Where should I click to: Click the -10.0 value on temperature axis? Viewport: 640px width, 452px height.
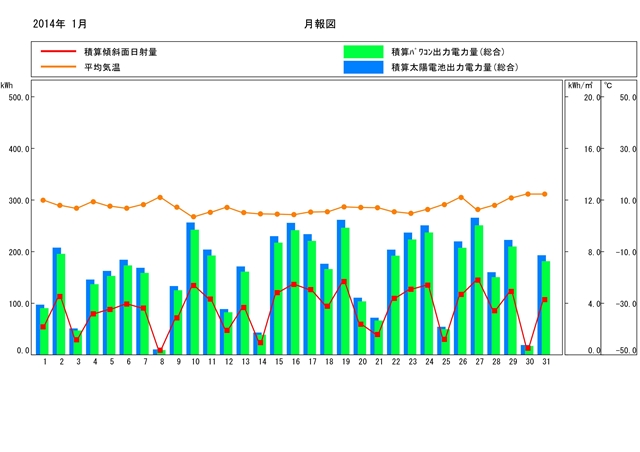pyautogui.click(x=626, y=252)
